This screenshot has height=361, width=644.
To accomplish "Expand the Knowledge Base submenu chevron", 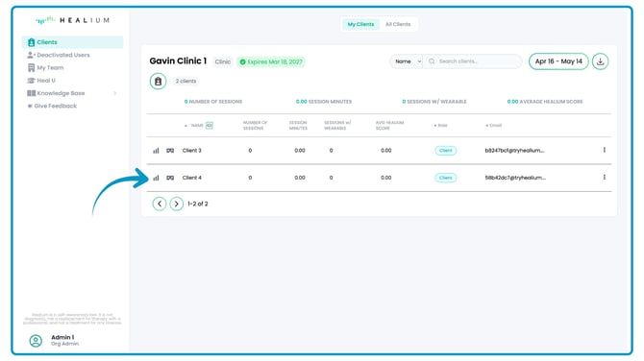I will [115, 93].
